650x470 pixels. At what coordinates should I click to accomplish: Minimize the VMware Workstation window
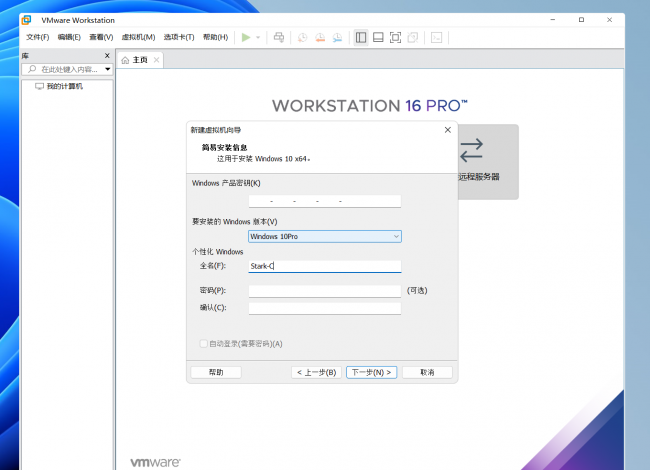click(x=553, y=19)
